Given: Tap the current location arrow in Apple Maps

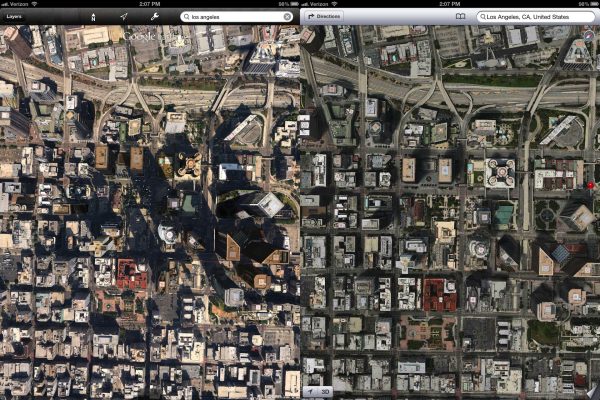Looking at the screenshot, I should click(x=310, y=392).
